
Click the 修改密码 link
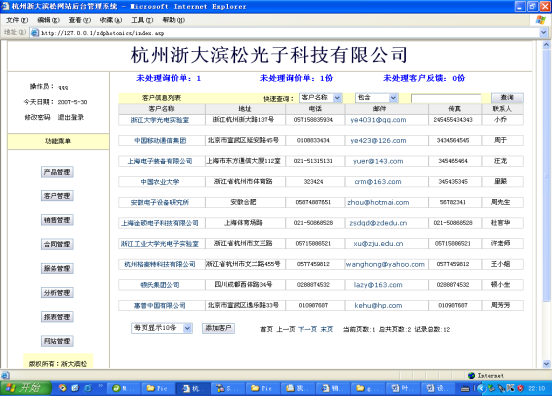coord(37,117)
